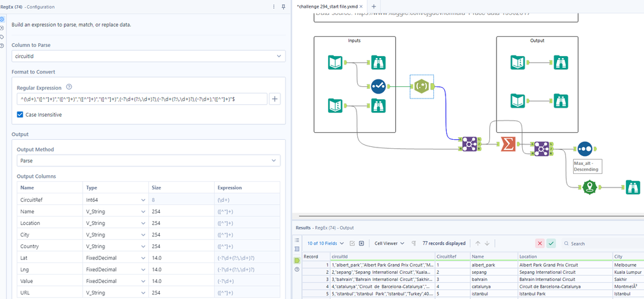Select the Text Input tool in Inputs container
Screen dimensions: 644x299
(x=335, y=106)
